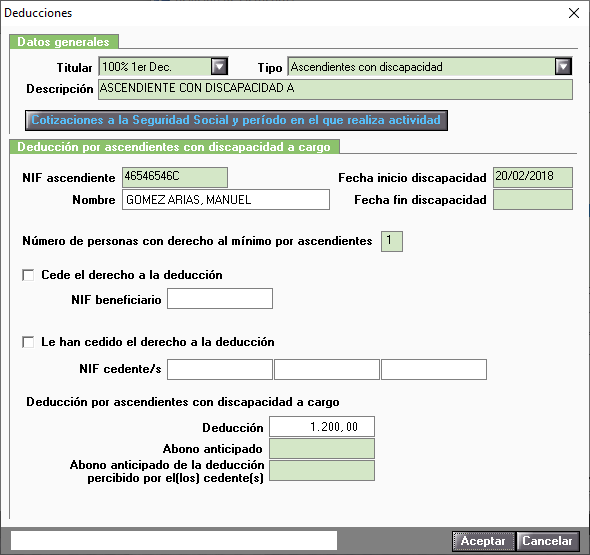Click the bottom status text box
Image resolution: width=590 pixels, height=555 pixels.
pos(174,541)
